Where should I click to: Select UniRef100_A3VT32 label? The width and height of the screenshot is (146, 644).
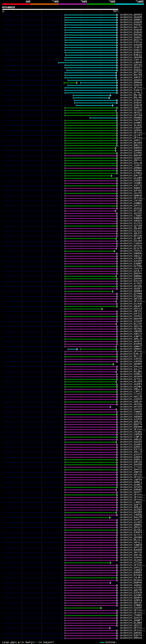coord(131,186)
